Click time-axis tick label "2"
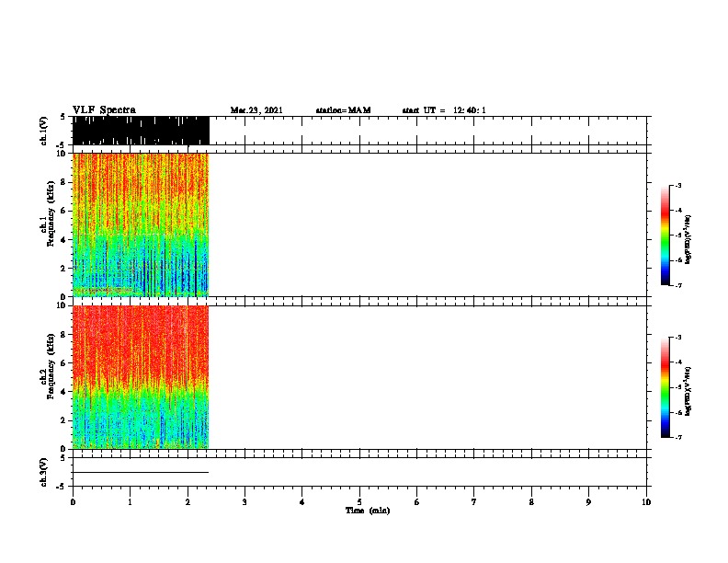The width and height of the screenshot is (728, 563). tap(188, 501)
